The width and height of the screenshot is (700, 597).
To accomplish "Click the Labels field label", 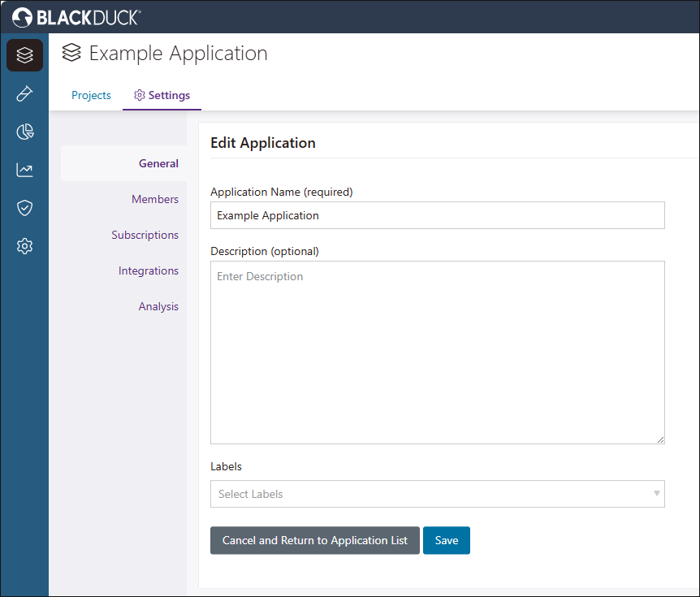I will point(226,466).
